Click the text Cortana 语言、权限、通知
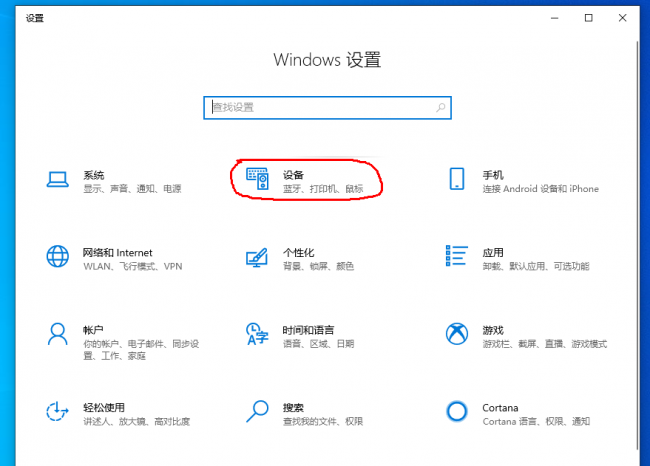The image size is (650, 466). [536, 422]
